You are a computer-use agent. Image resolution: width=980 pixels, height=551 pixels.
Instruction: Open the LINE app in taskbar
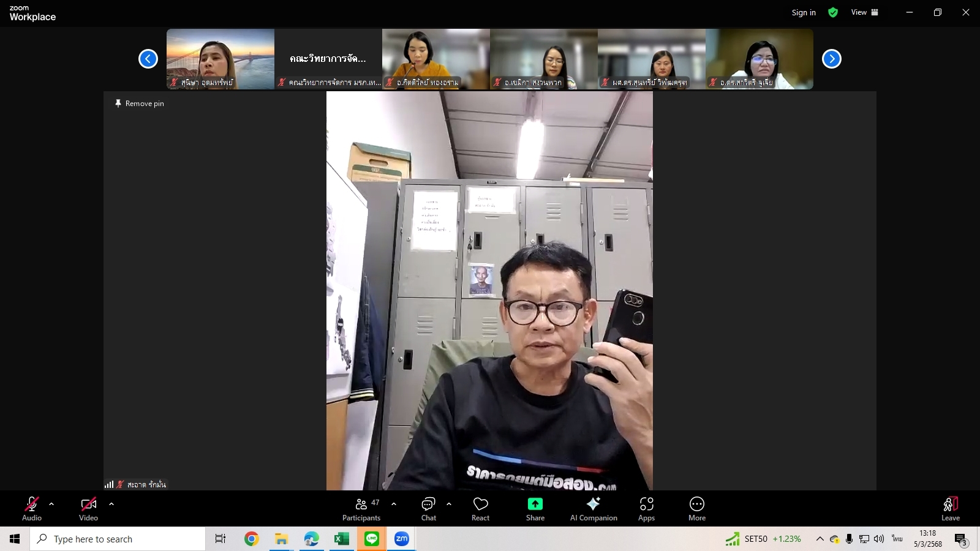(x=372, y=539)
